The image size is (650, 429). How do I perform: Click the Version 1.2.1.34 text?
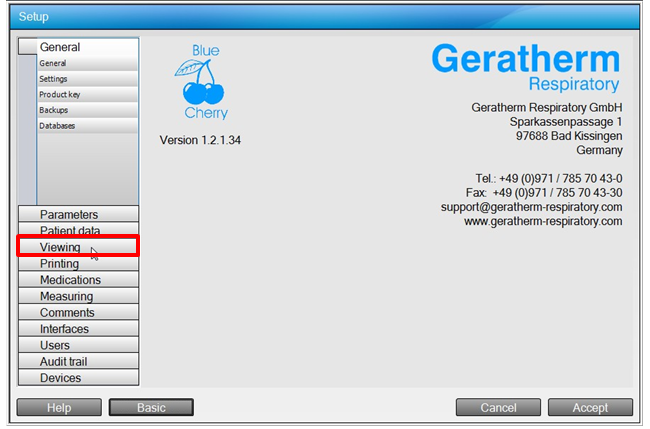point(200,140)
